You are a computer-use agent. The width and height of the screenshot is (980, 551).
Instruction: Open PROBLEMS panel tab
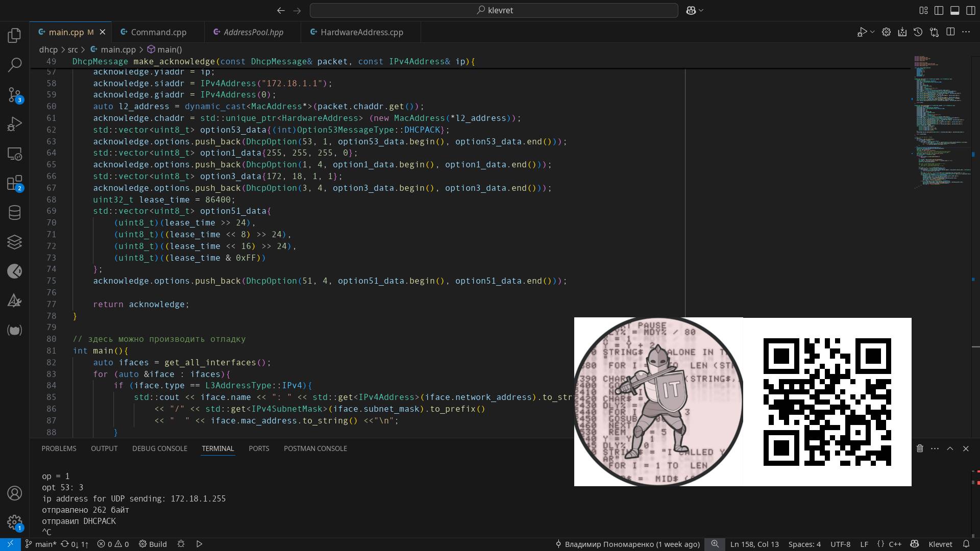click(59, 448)
